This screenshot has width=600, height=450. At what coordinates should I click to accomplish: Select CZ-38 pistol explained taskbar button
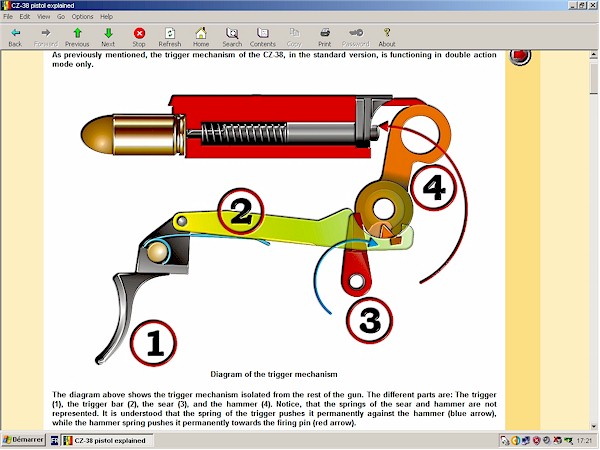[108, 440]
